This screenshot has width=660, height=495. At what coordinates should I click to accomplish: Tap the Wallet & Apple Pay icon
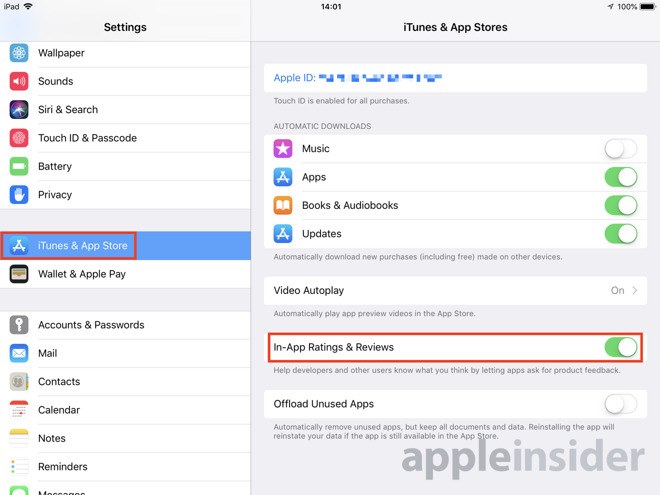(19, 274)
